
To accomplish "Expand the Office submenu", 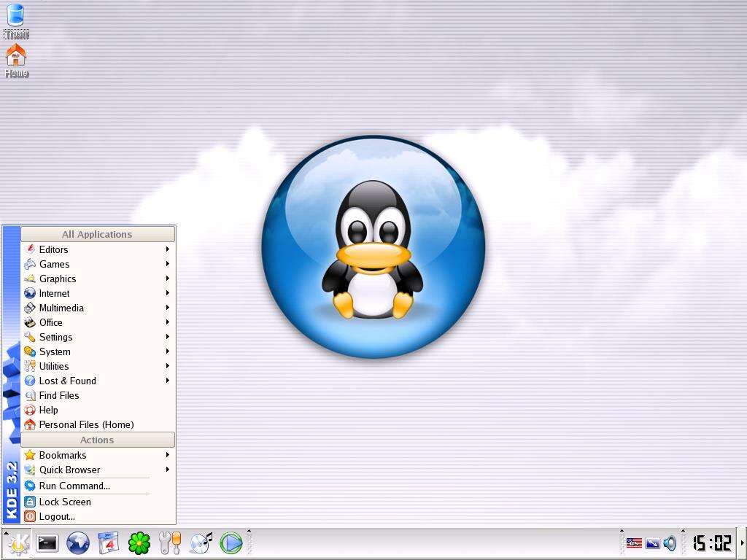I will [98, 322].
